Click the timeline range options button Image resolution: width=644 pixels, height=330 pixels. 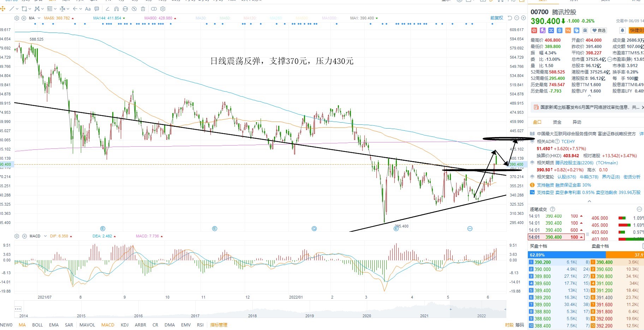[x=18, y=309]
